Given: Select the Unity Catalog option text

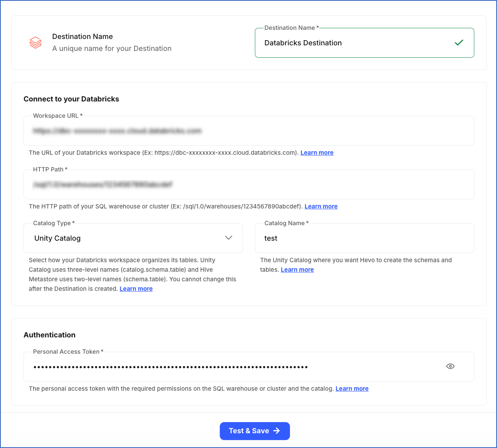Looking at the screenshot, I should coord(57,238).
